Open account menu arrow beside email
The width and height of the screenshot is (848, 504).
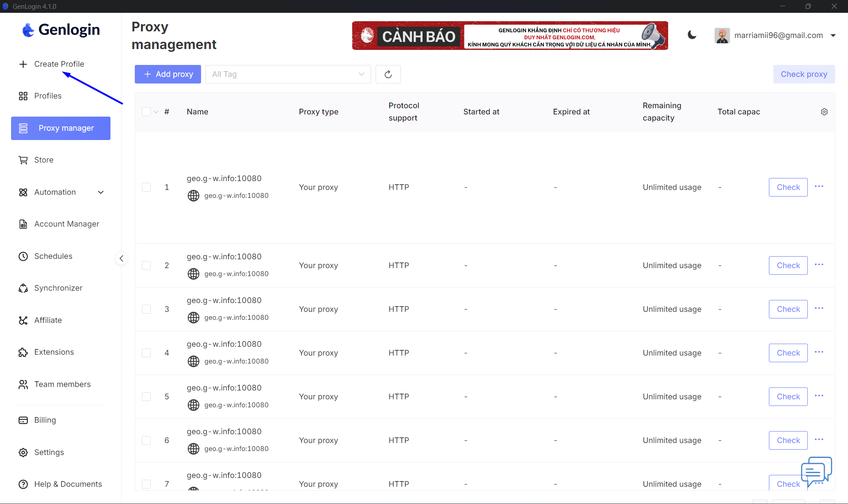(x=833, y=35)
